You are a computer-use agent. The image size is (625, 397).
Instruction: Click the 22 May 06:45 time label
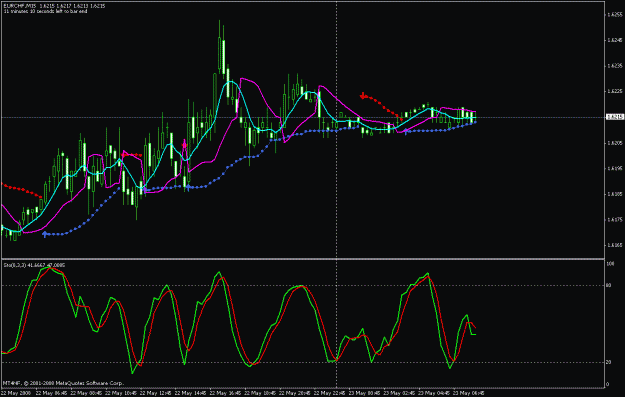click(x=51, y=393)
